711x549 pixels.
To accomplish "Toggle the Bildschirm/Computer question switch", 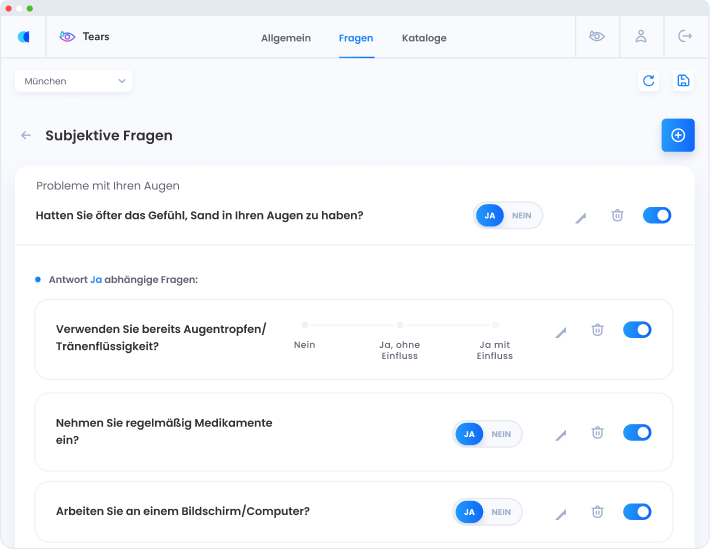I will [x=637, y=512].
